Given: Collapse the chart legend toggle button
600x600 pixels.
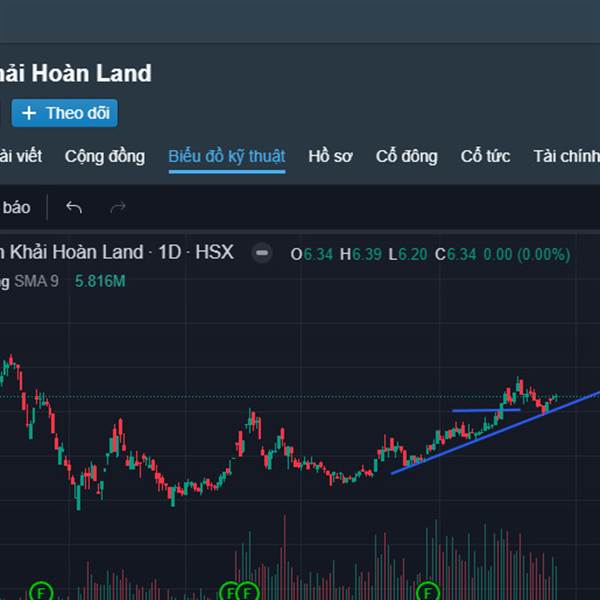Looking at the screenshot, I should coord(262,253).
